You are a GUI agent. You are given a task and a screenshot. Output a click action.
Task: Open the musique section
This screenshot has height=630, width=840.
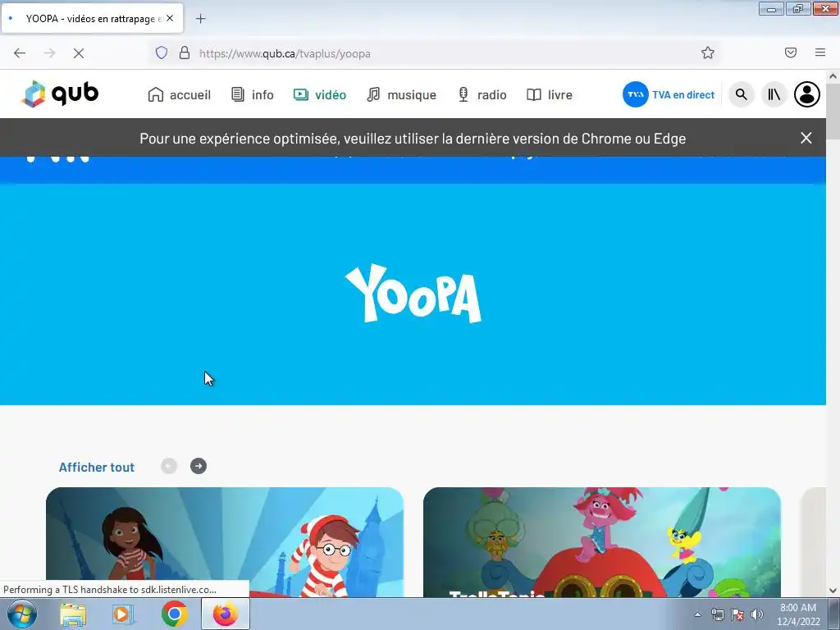401,95
